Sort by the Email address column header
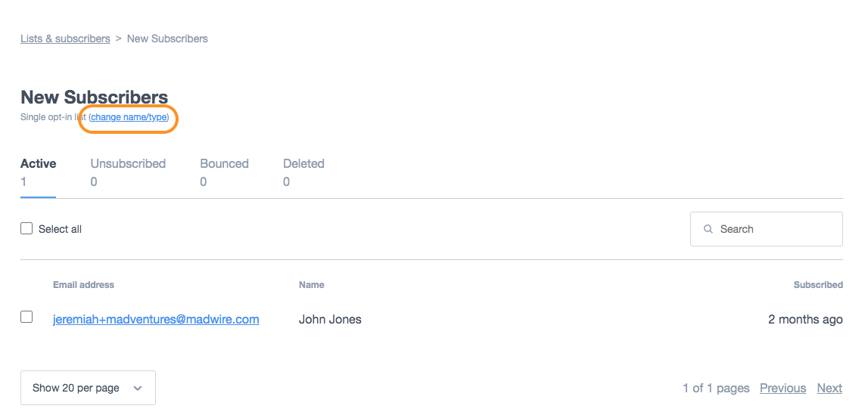This screenshot has height=415, width=868. [83, 284]
